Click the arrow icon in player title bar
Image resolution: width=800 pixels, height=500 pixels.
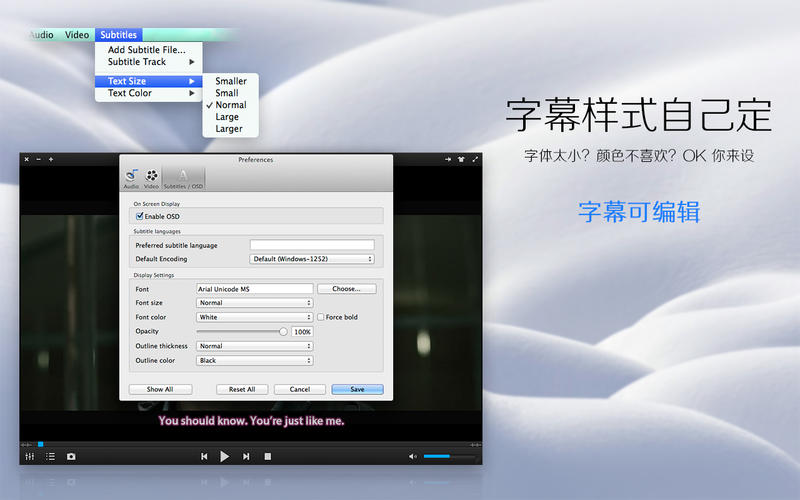point(447,160)
